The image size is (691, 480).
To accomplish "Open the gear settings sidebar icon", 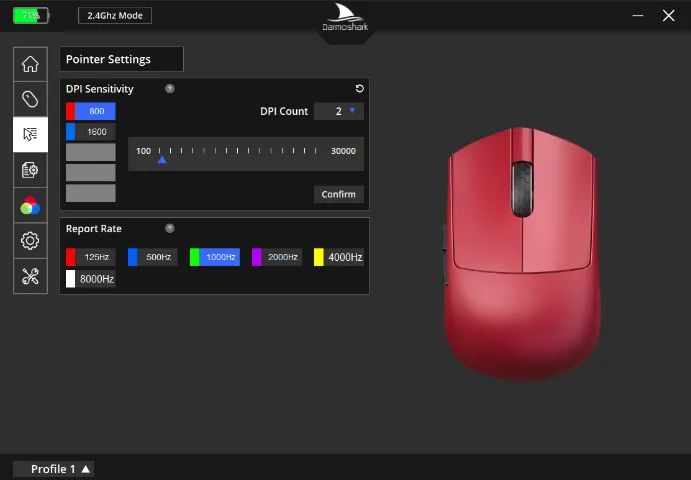I will pos(30,241).
